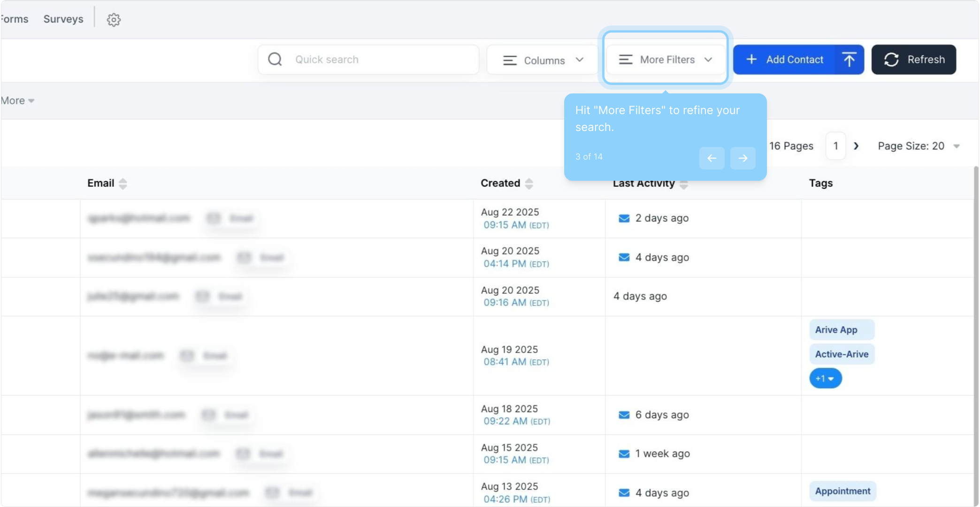
Task: Change the Page Size dropdown
Action: (x=918, y=146)
